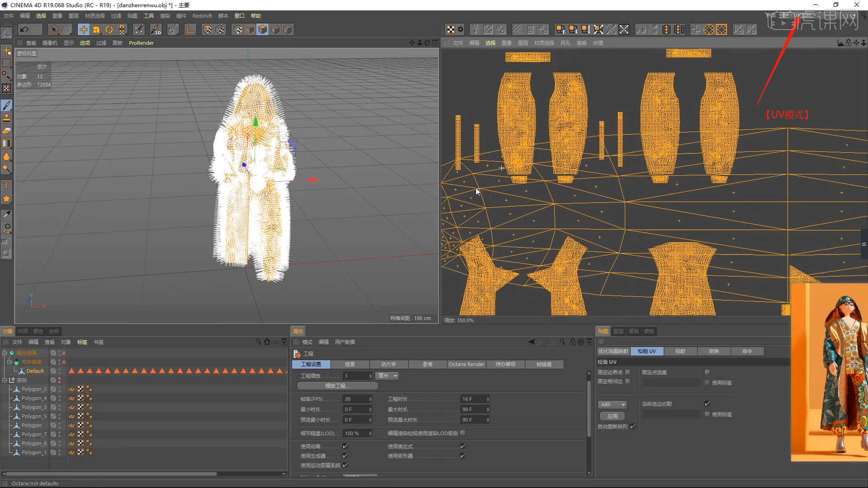The width and height of the screenshot is (868, 488).
Task: Select the Brush tool in the left toolbar
Action: (x=7, y=105)
